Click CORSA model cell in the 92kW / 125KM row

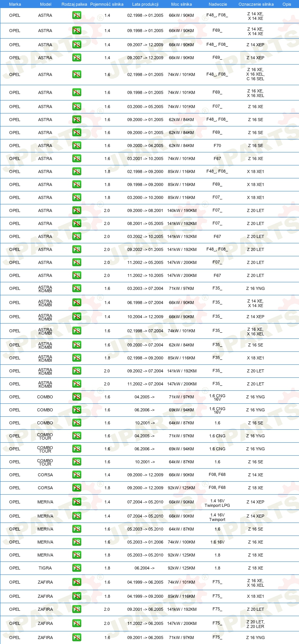[45, 488]
